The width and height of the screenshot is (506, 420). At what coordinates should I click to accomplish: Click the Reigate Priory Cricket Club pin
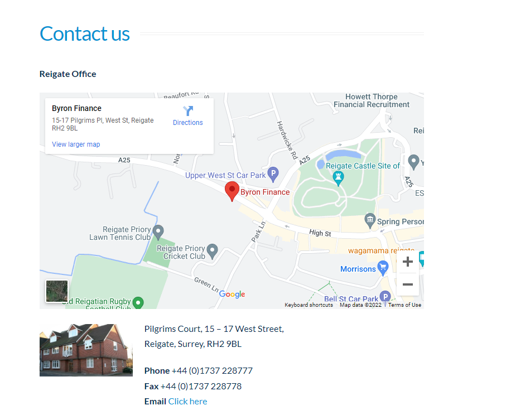pyautogui.click(x=212, y=251)
